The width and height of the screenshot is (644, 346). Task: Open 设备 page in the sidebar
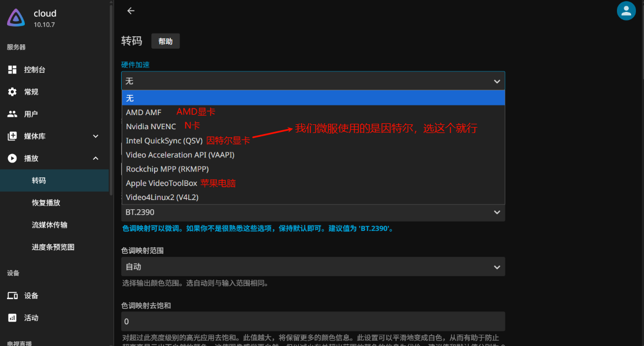coord(54,296)
